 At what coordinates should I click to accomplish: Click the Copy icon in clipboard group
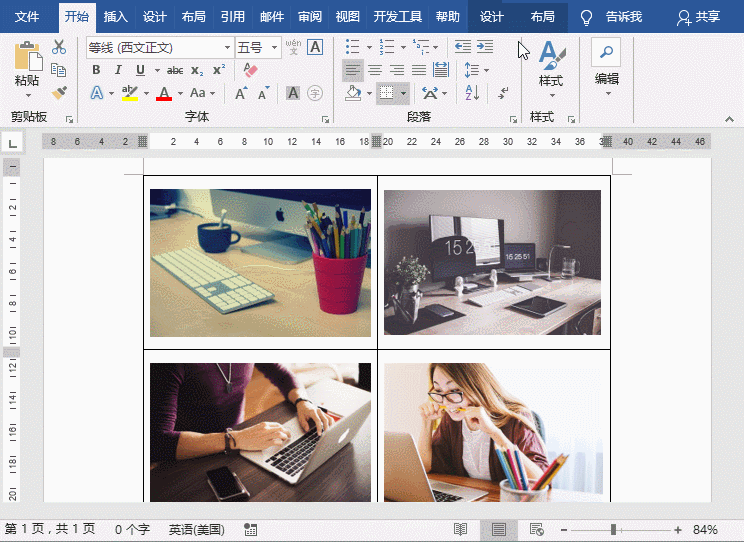59,70
